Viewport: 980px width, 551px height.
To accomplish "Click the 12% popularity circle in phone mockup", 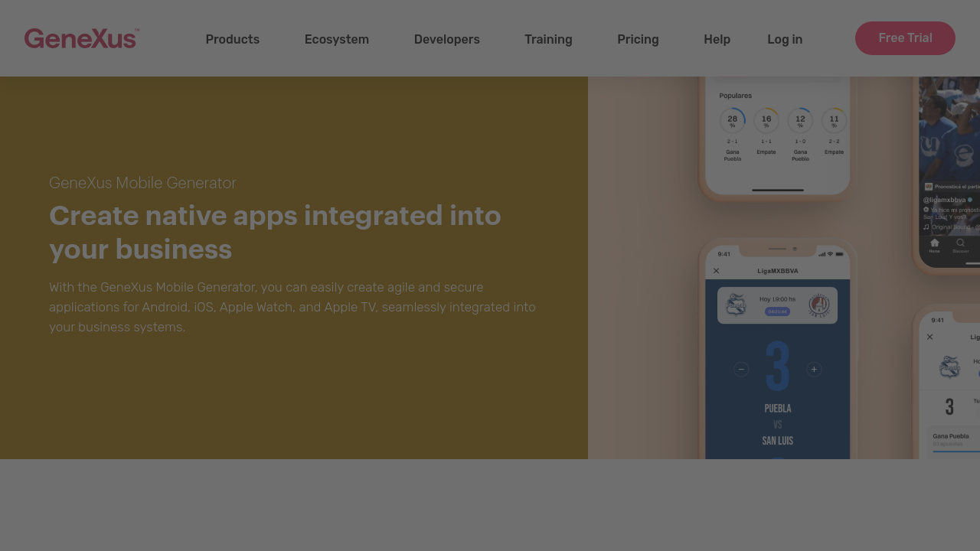I will 800,120.
